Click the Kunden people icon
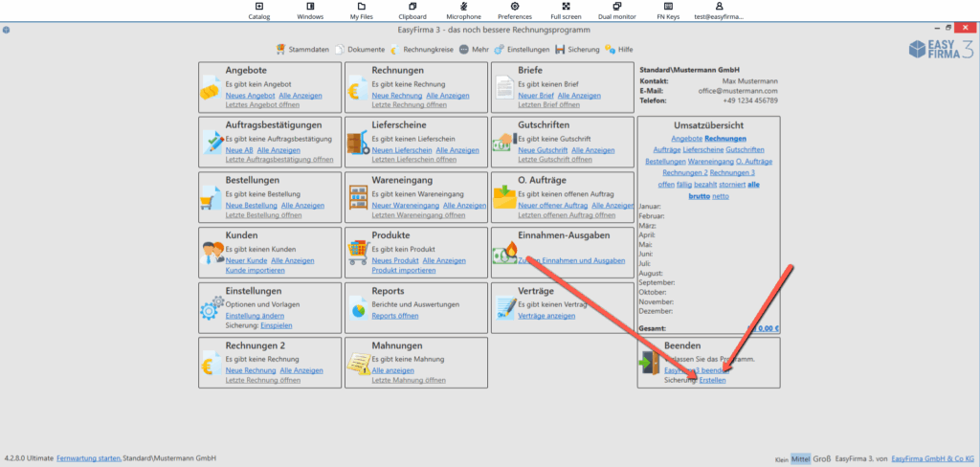 tap(212, 253)
